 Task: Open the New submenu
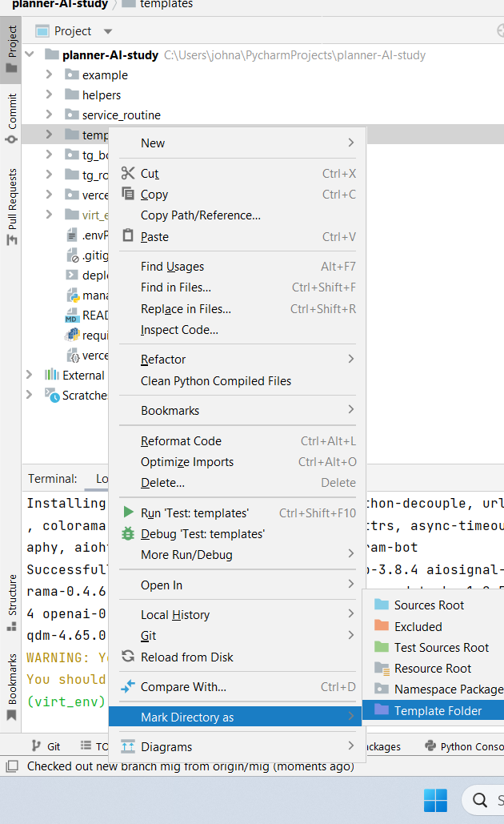[238, 143]
